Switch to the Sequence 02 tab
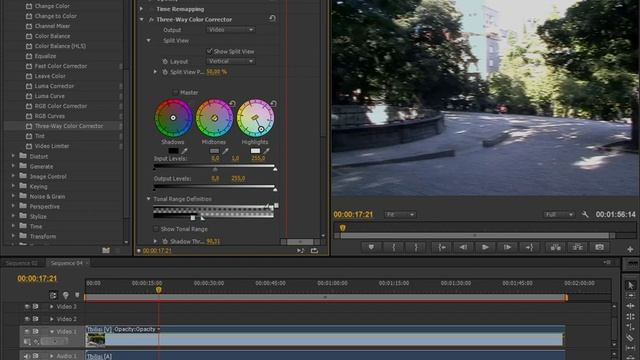 pos(22,263)
